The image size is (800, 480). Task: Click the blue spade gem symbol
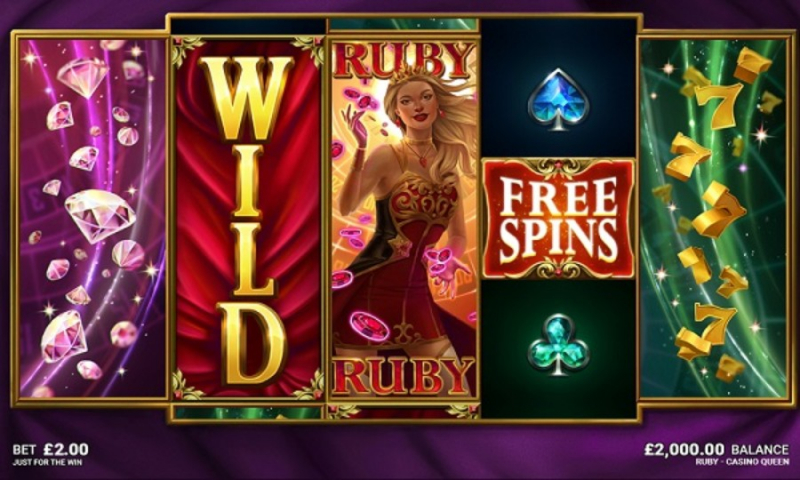(x=558, y=100)
